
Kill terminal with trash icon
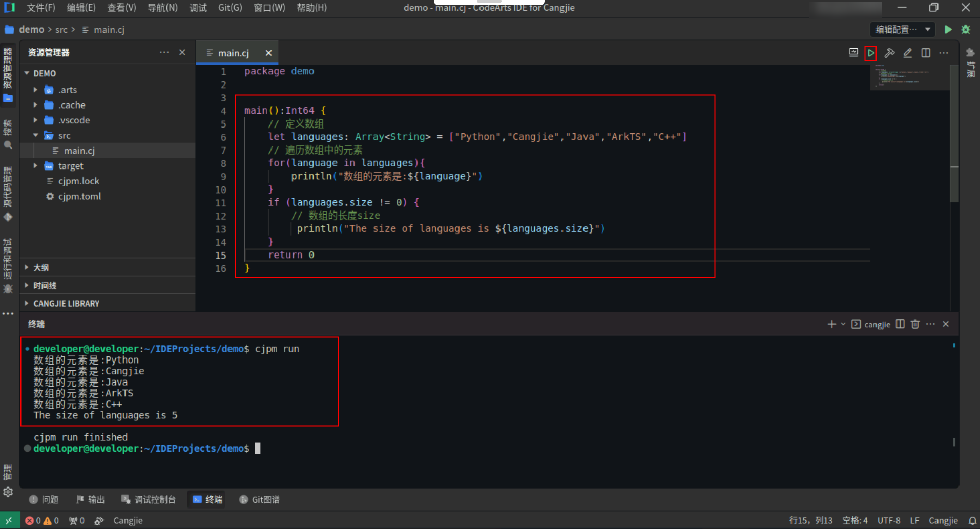(x=915, y=324)
